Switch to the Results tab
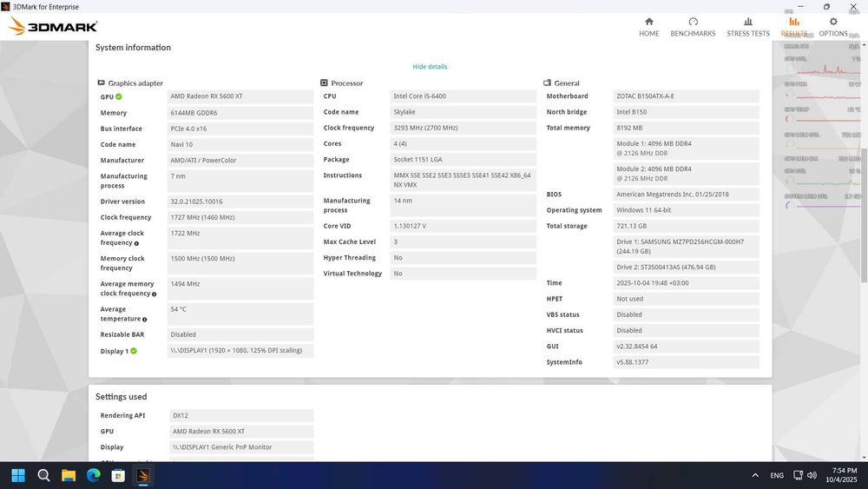Image resolution: width=868 pixels, height=489 pixels. coord(793,22)
